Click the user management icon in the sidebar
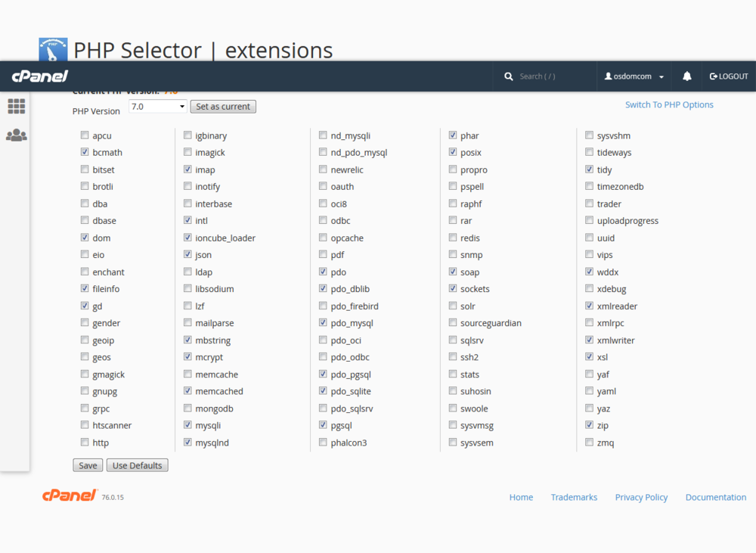 pyautogui.click(x=16, y=134)
